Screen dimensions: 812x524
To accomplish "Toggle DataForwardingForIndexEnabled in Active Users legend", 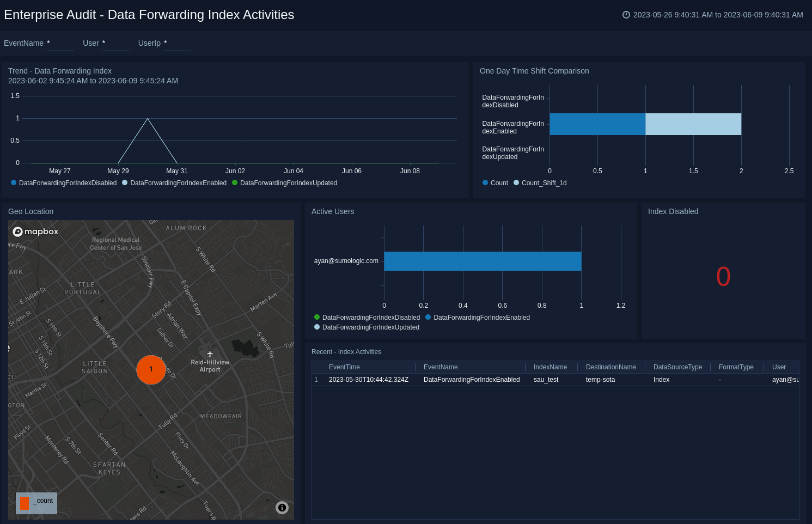I will click(481, 318).
